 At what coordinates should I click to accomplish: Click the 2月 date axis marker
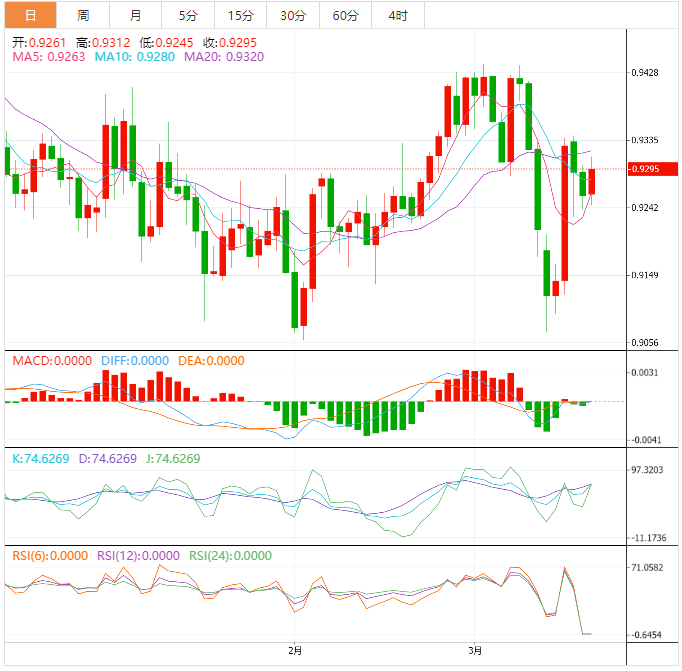[295, 651]
